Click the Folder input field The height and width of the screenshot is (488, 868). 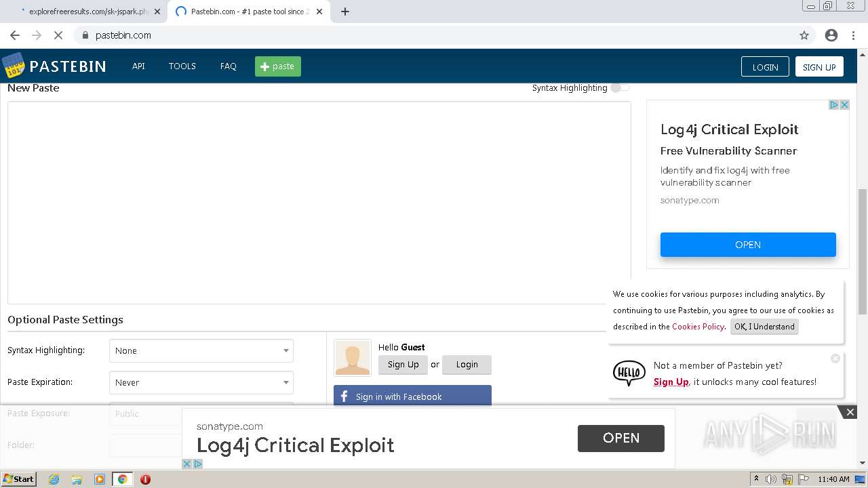201,445
